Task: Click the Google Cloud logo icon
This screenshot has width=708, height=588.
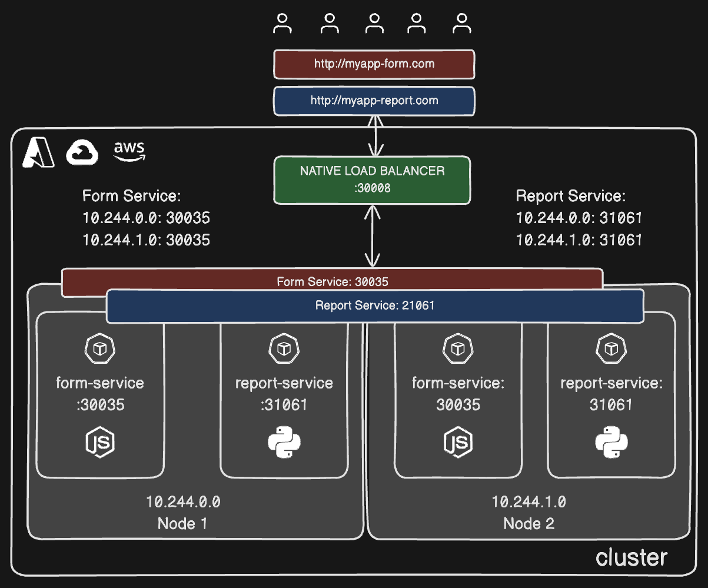Action: click(x=82, y=152)
